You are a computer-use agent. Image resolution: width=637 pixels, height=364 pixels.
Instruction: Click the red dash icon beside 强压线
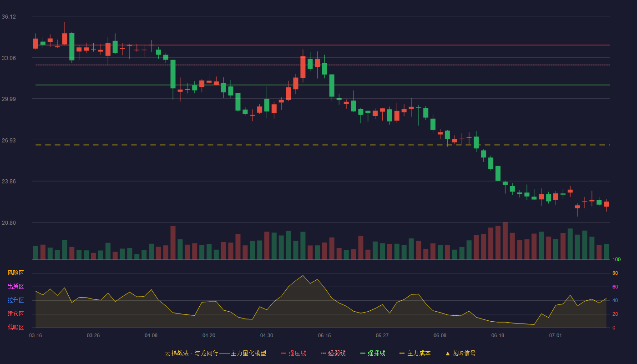pyautogui.click(x=283, y=353)
